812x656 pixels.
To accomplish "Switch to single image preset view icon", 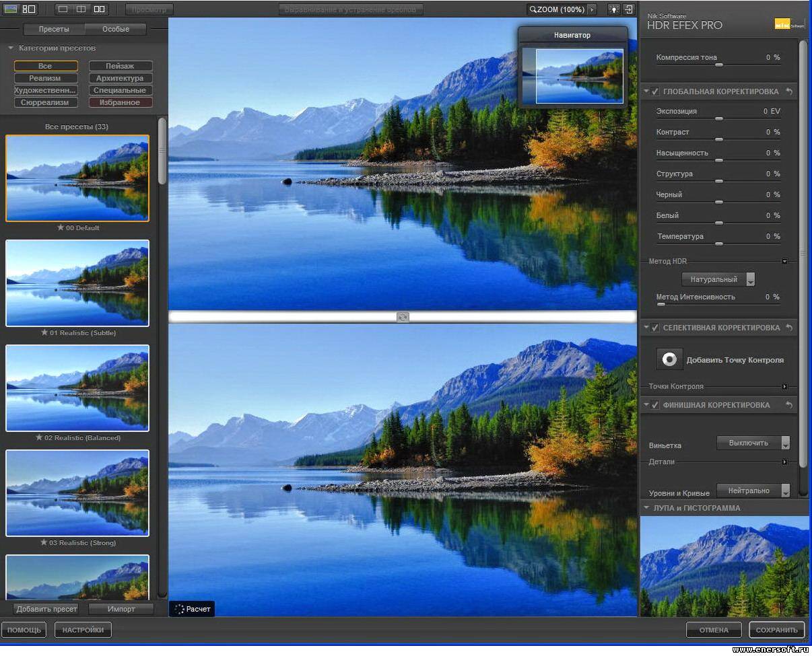I will pyautogui.click(x=11, y=9).
